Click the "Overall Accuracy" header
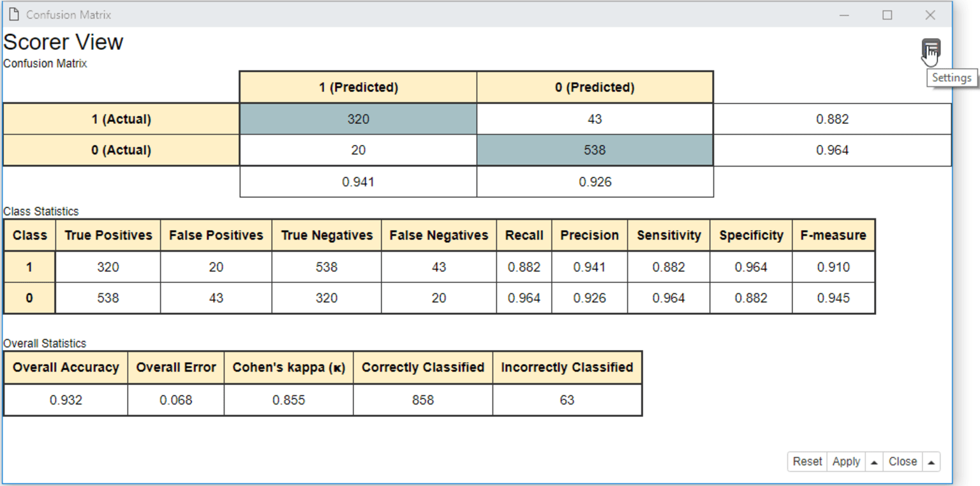980x486 pixels. 66,367
